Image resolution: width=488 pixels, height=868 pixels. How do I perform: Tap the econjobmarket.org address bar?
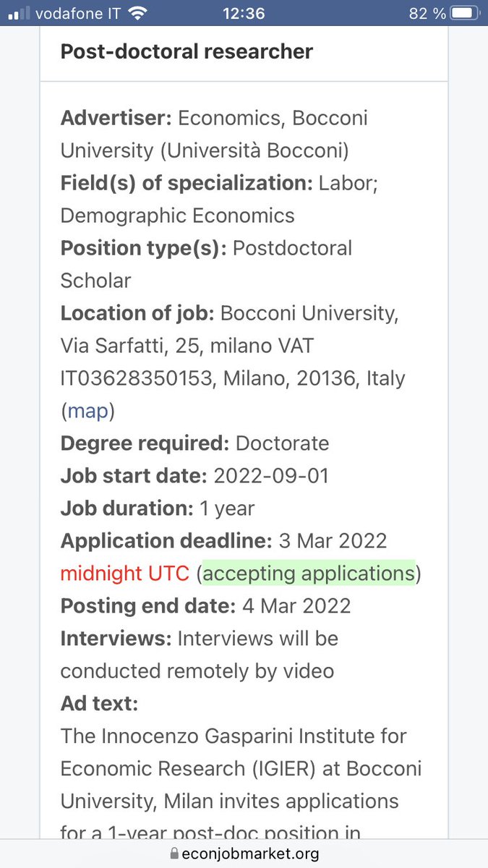point(244,854)
